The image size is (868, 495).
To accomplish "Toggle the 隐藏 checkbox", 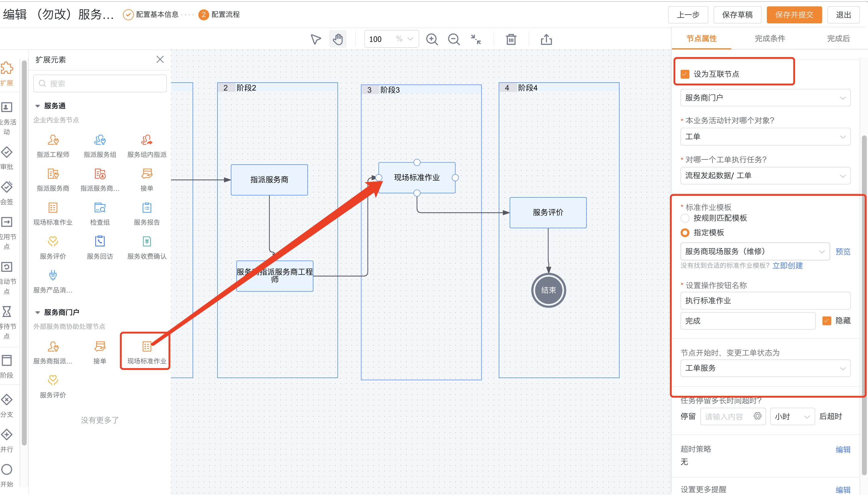I will [x=826, y=321].
